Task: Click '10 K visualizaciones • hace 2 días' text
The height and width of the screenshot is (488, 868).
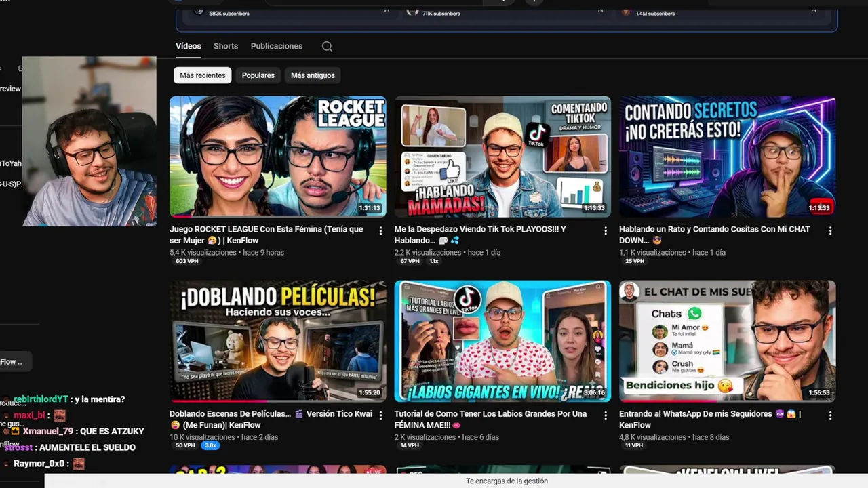Action: [x=224, y=437]
